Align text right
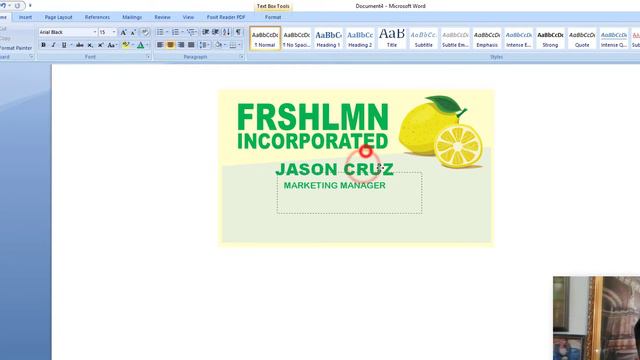640x360 pixels. tap(181, 45)
